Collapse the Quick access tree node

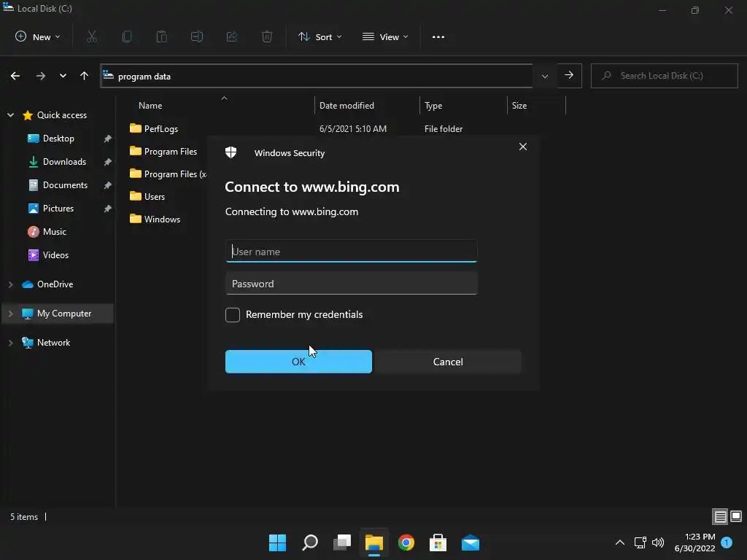10,114
